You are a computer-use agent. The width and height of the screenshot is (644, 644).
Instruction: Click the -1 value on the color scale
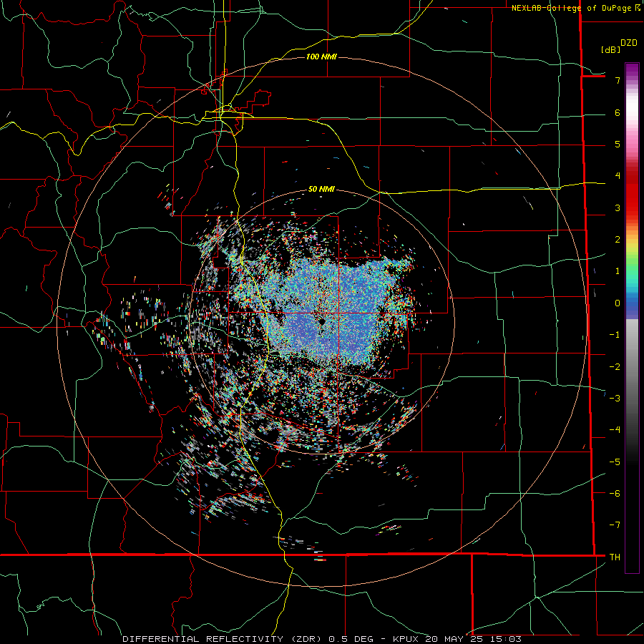pyautogui.click(x=615, y=335)
